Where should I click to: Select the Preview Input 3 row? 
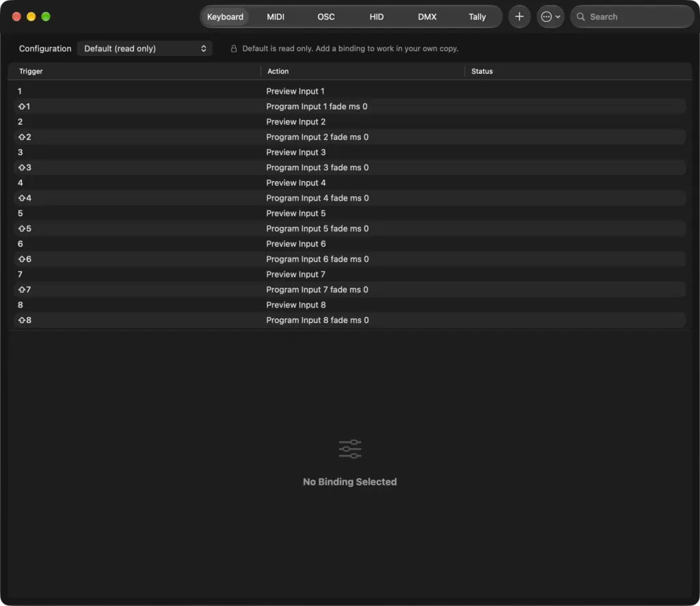[x=349, y=152]
